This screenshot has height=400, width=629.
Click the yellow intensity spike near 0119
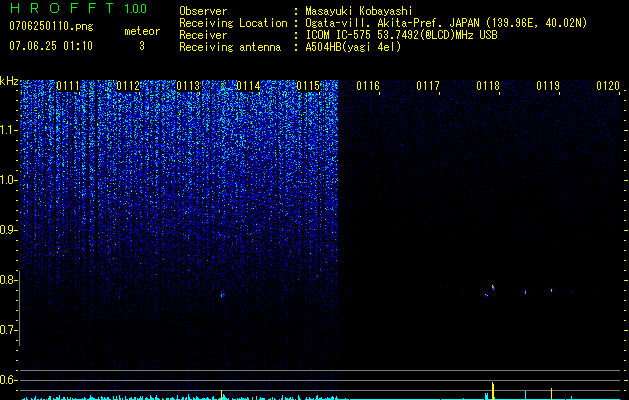coord(552,394)
